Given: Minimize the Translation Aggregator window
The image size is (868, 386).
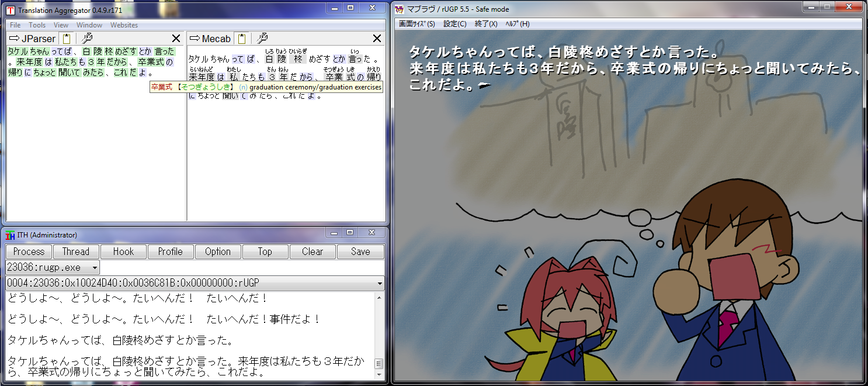Looking at the screenshot, I should point(334,8).
